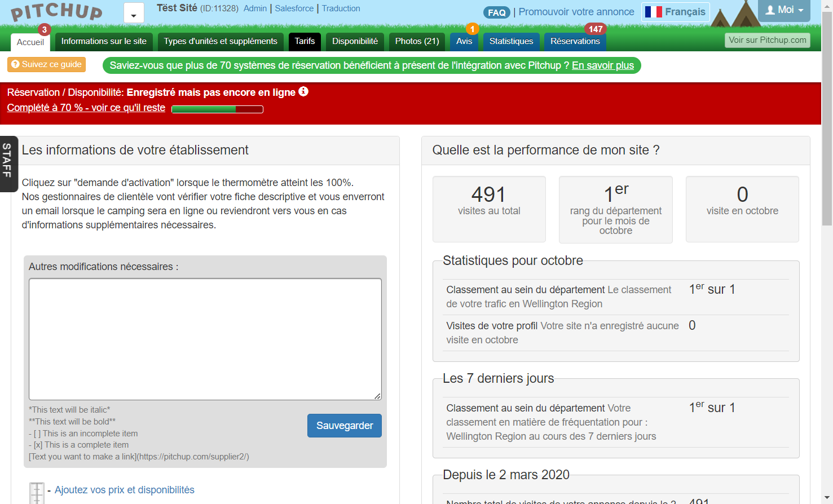Open the site selector dropdown arrow
Screen dimensions: 833x504
click(134, 13)
